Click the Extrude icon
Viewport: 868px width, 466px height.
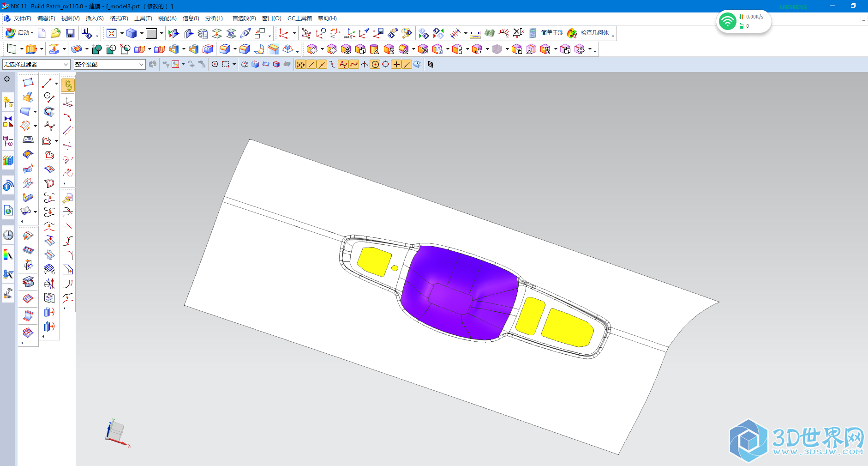tap(31, 49)
